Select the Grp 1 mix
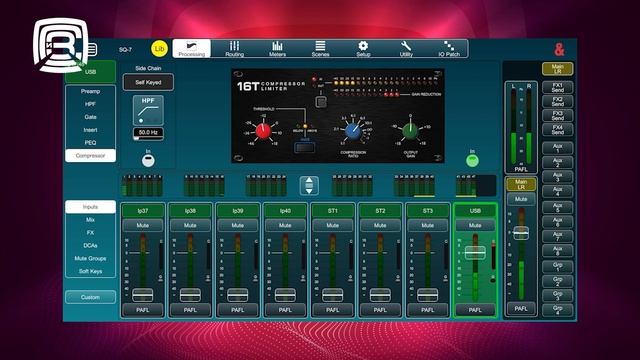 558,267
